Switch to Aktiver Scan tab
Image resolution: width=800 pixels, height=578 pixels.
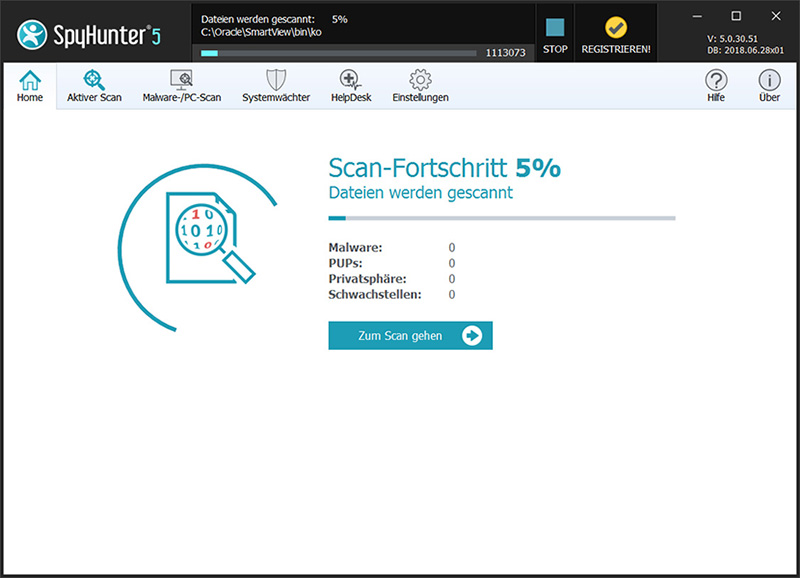pos(94,86)
